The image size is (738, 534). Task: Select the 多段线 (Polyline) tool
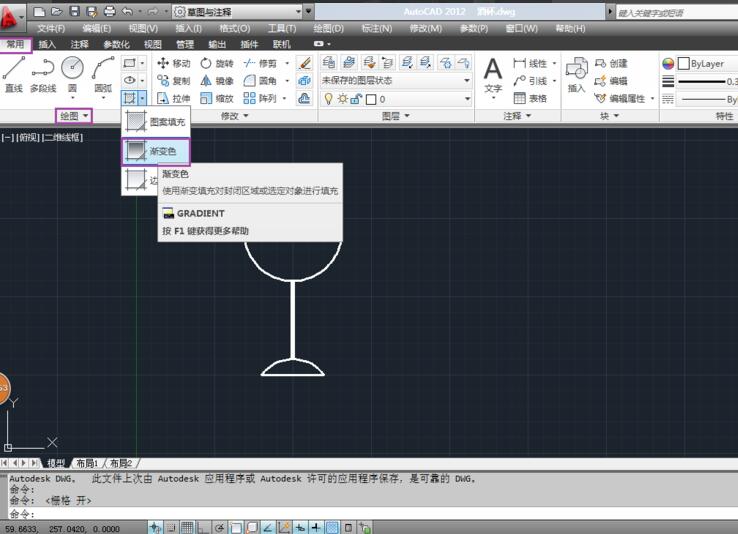pos(43,74)
